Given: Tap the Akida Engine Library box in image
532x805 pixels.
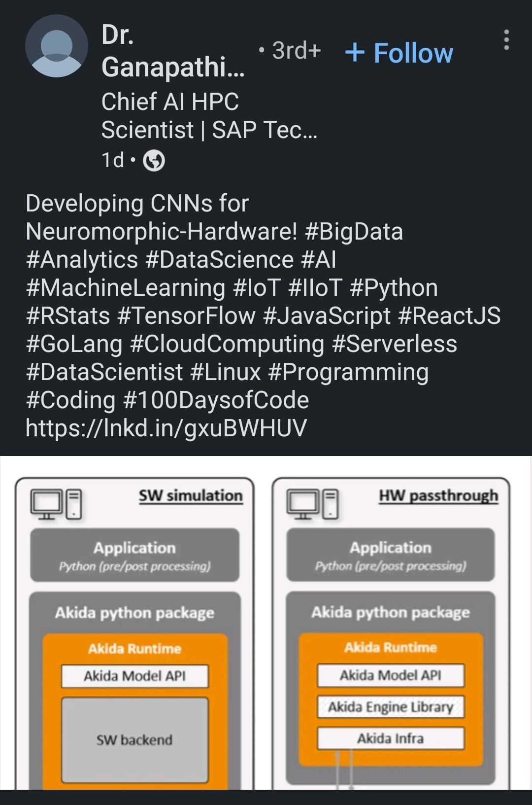Looking at the screenshot, I should tap(391, 707).
